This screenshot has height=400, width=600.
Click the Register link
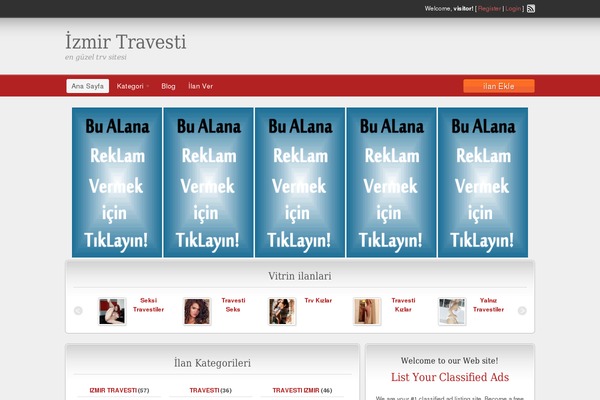pyautogui.click(x=489, y=8)
